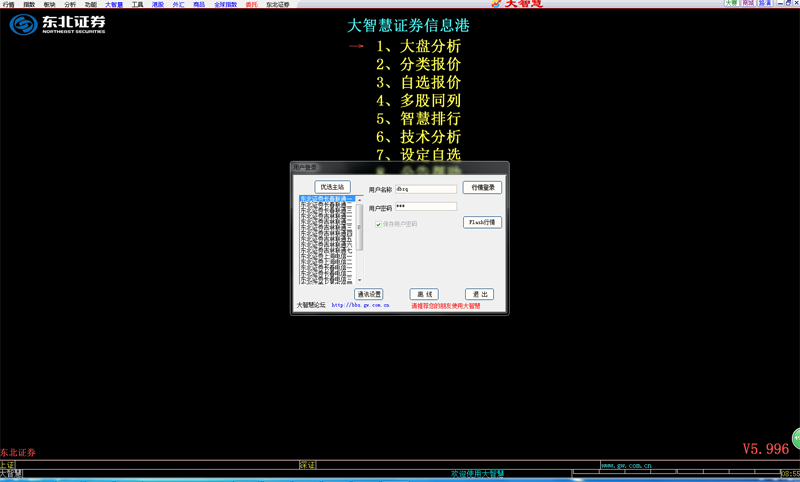The height and width of the screenshot is (482, 800).
Task: Toggle the 保存用户密码 checkbox
Action: [378, 224]
